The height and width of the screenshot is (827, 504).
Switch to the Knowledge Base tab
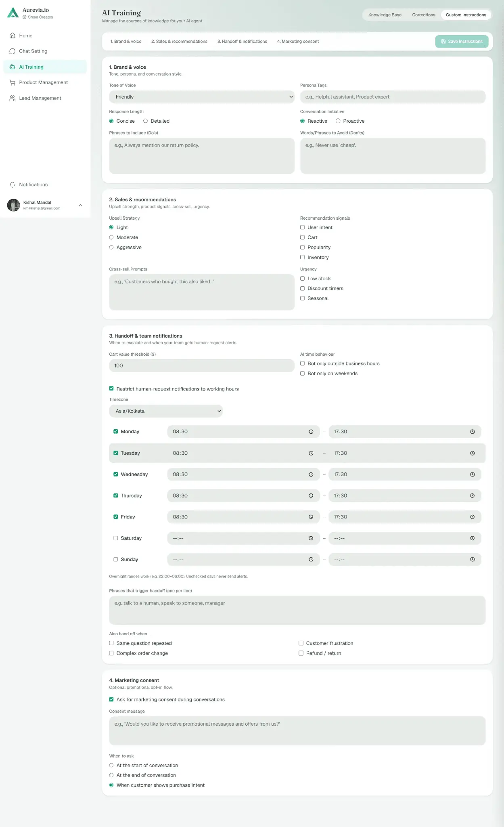385,15
